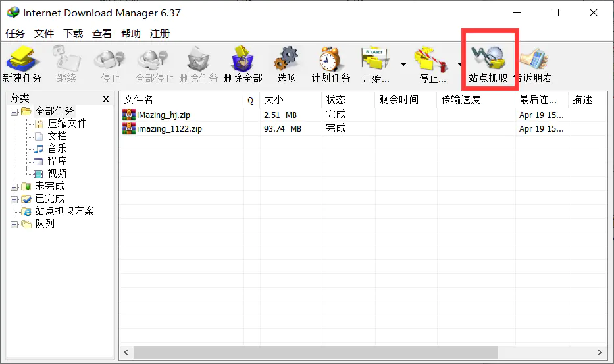Click the 继续 (Resume) toolbar icon
The height and width of the screenshot is (364, 614).
point(66,64)
